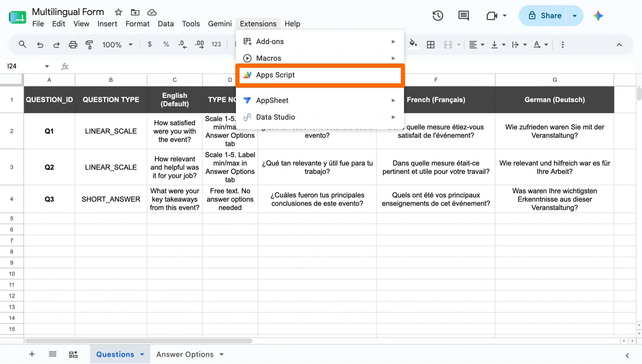
Task: Open the File menu
Action: [x=38, y=24]
